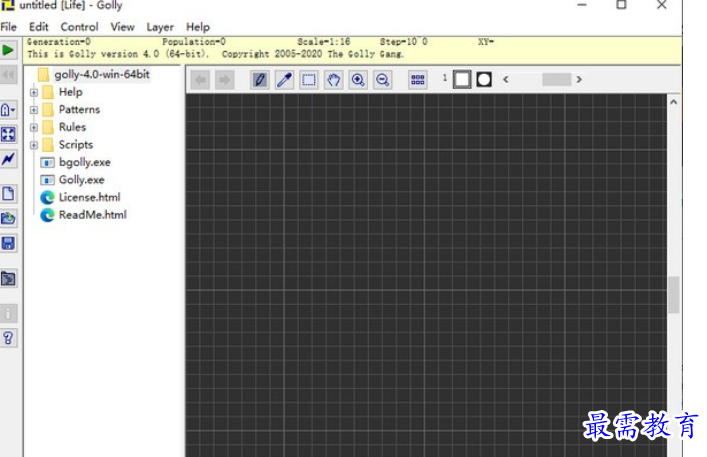This screenshot has width=707, height=457.
Task: Click the reset/rewind double-arrow icon
Action: 8,74
